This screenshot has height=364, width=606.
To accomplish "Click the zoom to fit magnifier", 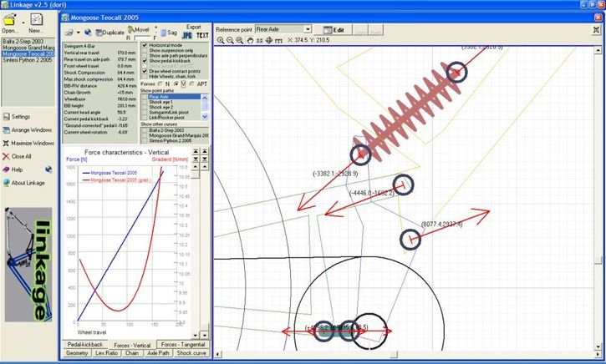I will [240, 40].
